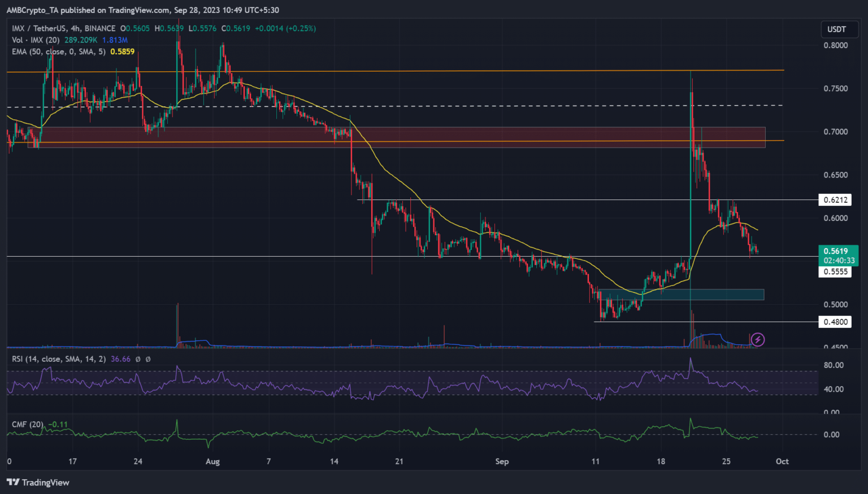868x494 pixels.
Task: Select the 0.6212 horizontal line price label
Action: click(x=835, y=200)
